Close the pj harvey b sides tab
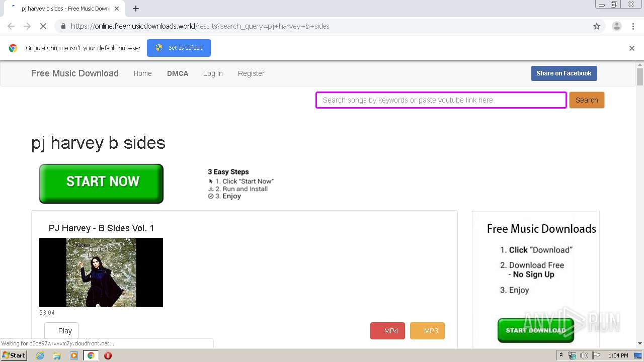644x362 pixels. click(117, 9)
